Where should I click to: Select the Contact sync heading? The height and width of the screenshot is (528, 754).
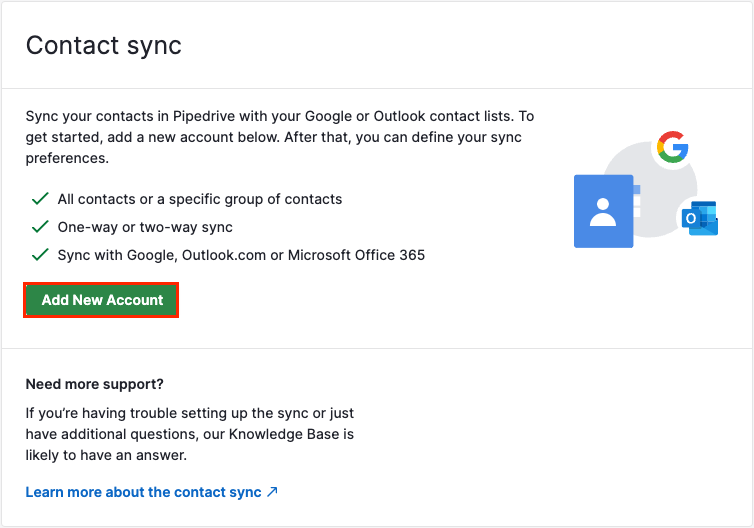pyautogui.click(x=103, y=46)
